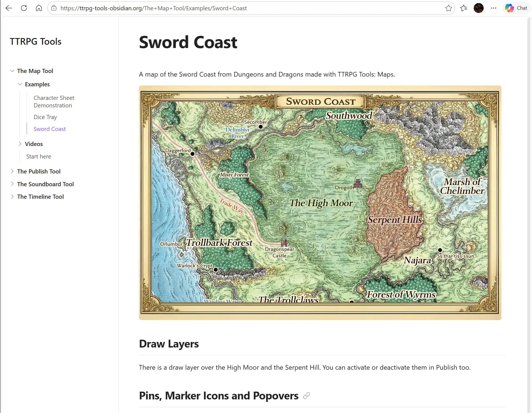532x413 pixels.
Task: Click the Pins, Marker Icons and Popovers heading
Action: [x=219, y=396]
